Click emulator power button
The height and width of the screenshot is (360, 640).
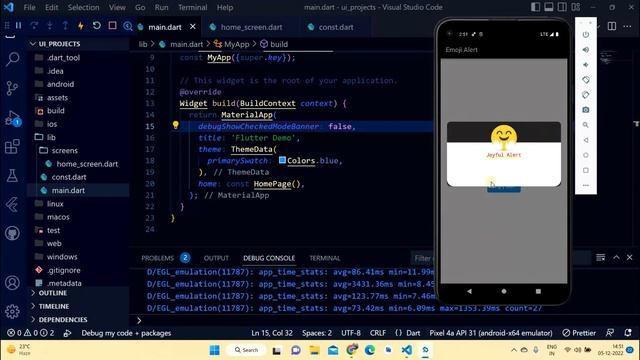coord(586,35)
